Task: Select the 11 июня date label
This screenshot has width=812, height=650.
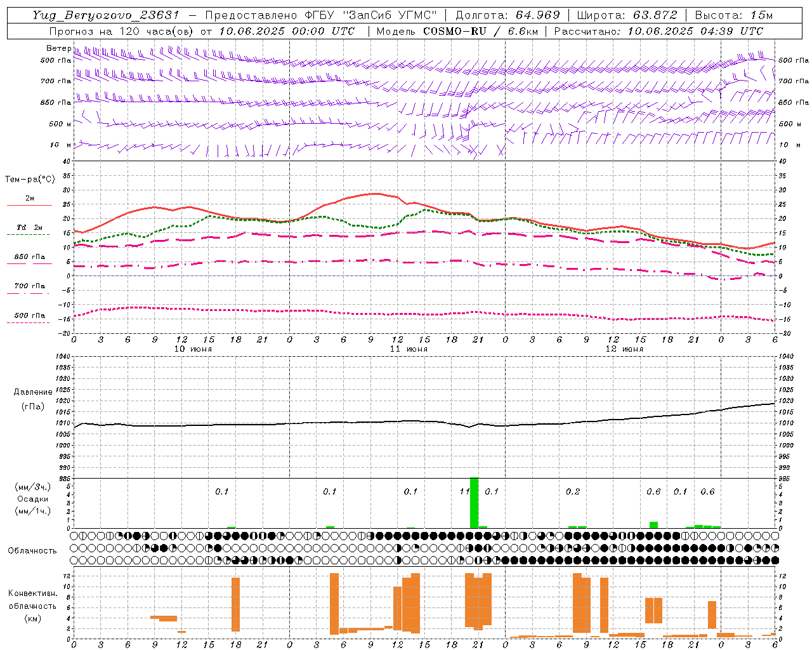Action: tap(409, 349)
